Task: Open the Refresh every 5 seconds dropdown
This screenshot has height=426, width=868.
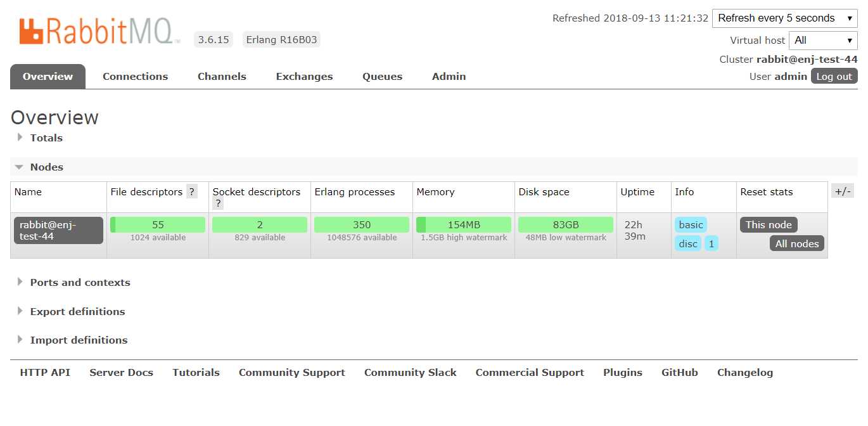Action: tap(785, 18)
